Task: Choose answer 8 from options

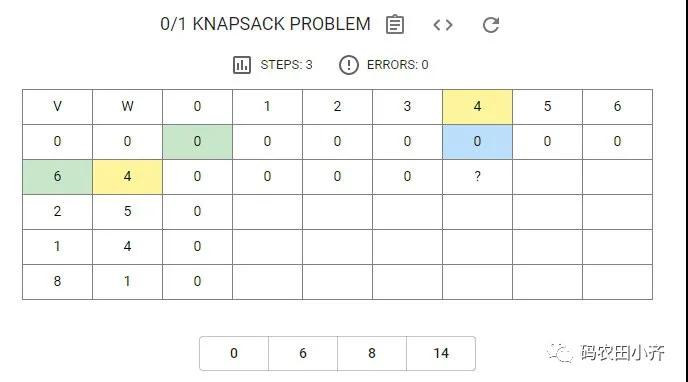Action: (372, 353)
